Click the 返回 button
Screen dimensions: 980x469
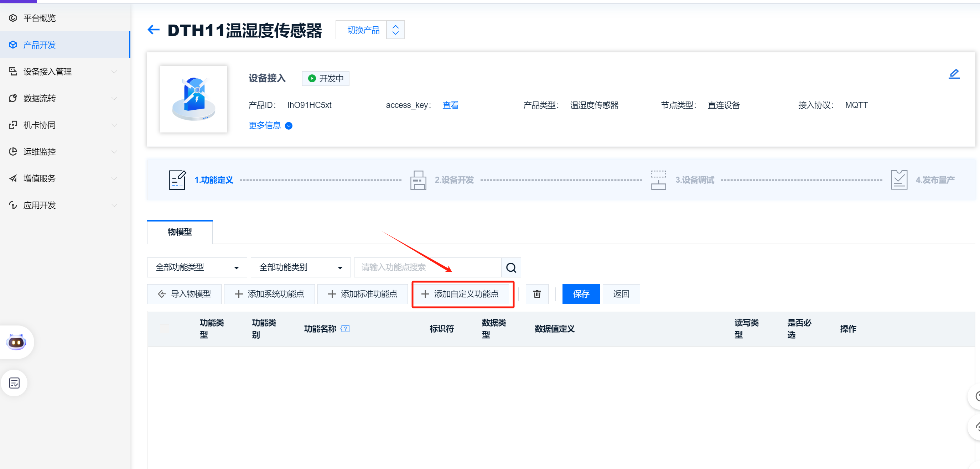pyautogui.click(x=621, y=294)
